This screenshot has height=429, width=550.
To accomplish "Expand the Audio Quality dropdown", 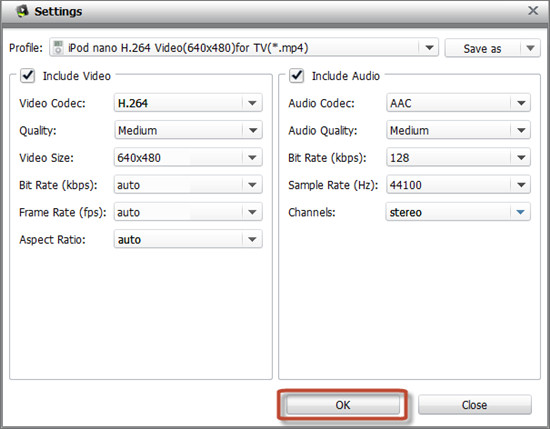I will click(x=458, y=130).
